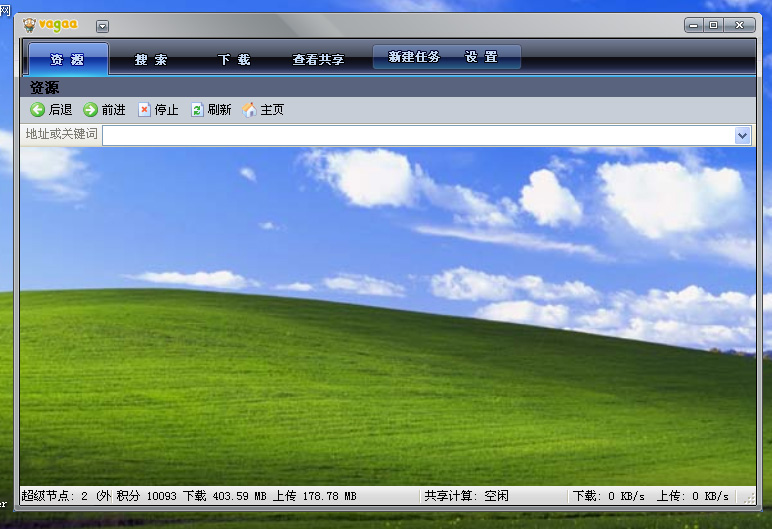The image size is (772, 529).
Task: Open the 查看共享 tab
Action: (x=318, y=60)
